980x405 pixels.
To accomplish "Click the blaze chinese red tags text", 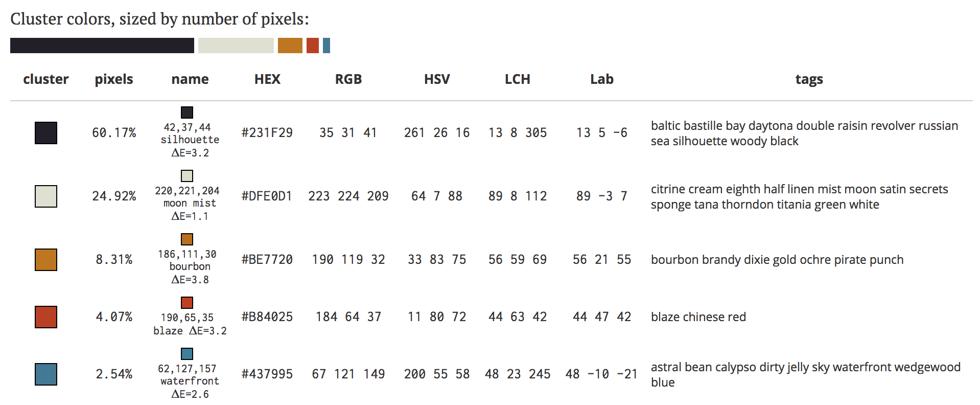I will point(698,317).
